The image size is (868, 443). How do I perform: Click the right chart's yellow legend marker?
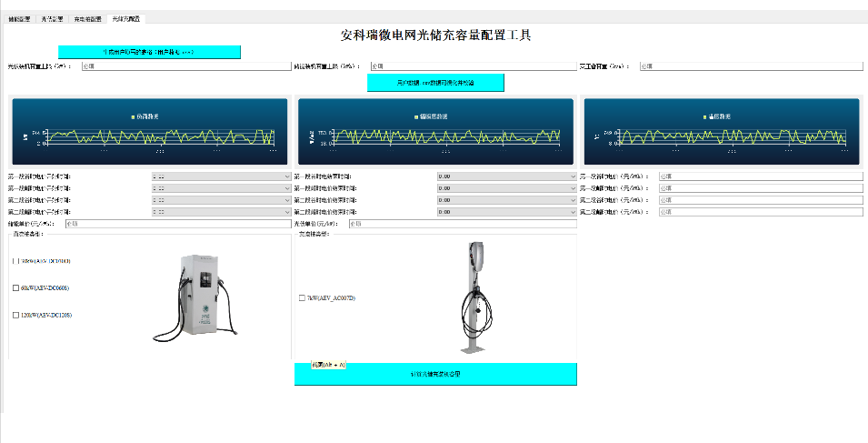click(705, 116)
